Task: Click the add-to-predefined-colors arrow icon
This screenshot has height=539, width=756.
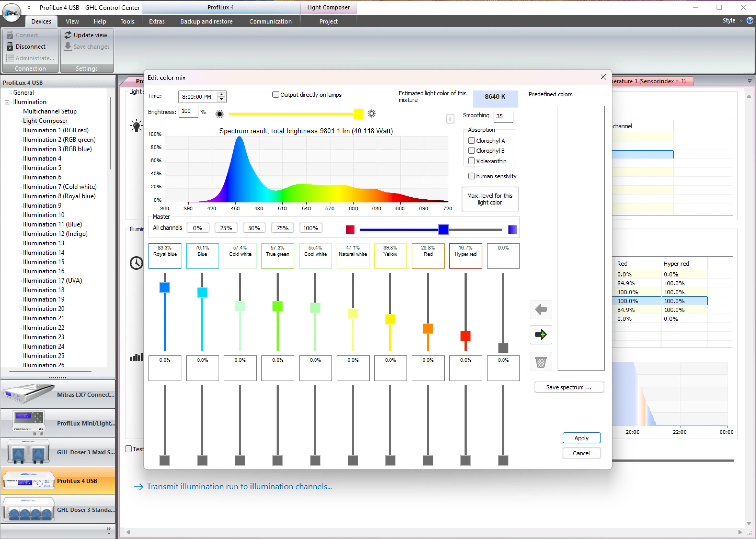Action: coord(541,334)
